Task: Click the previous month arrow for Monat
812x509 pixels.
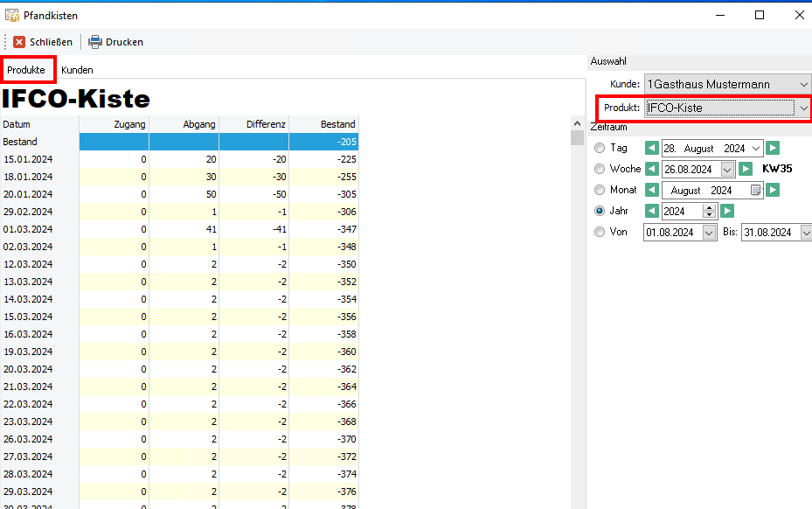Action: (651, 190)
